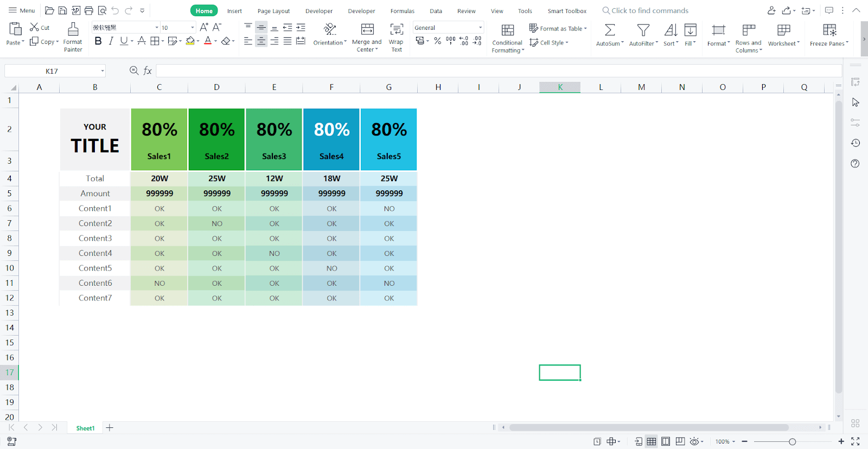This screenshot has width=868, height=449.
Task: Click the AutoFilter funnel icon
Action: pos(643,30)
